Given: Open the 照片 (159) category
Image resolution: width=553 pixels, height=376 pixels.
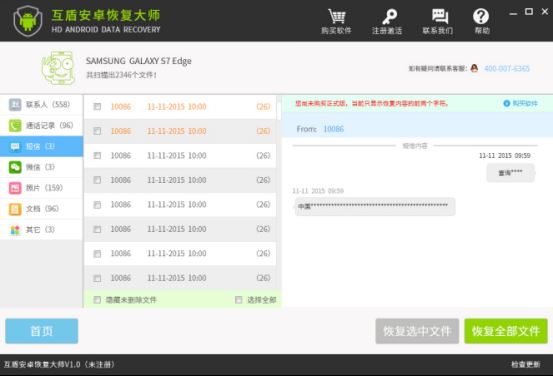Looking at the screenshot, I should (42, 188).
